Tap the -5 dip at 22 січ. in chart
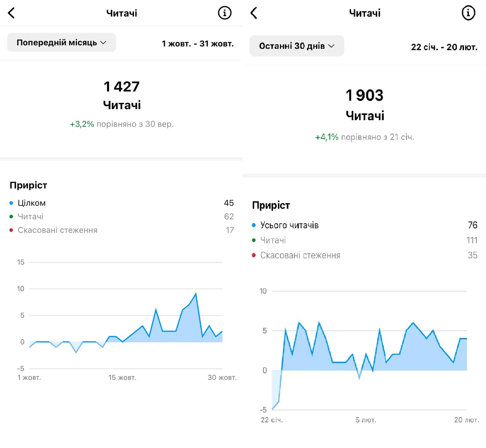The width and height of the screenshot is (486, 448). pos(273,409)
